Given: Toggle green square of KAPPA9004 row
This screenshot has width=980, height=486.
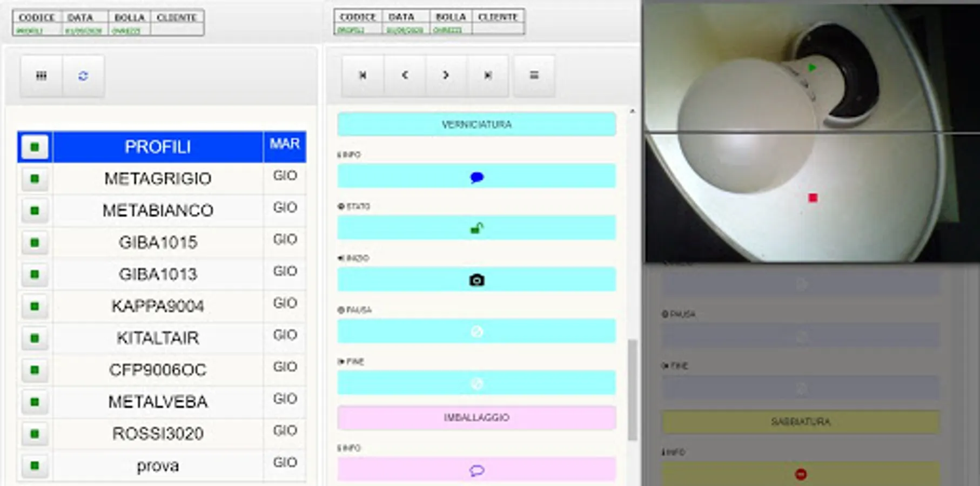Looking at the screenshot, I should pos(35,306).
